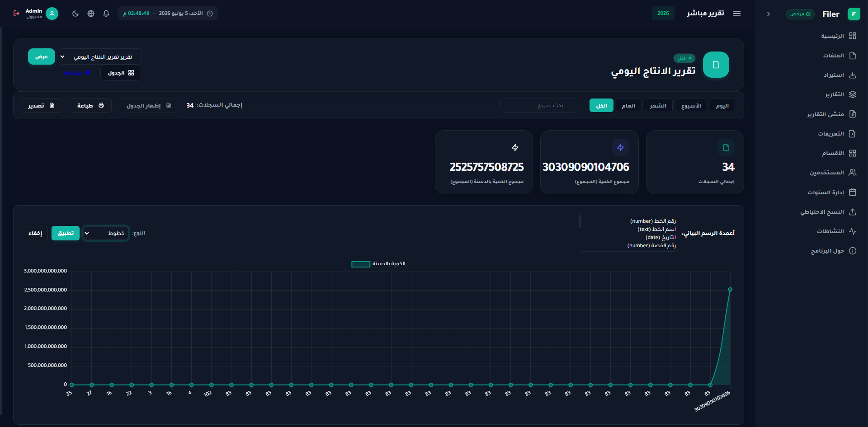Open the language globe icon
This screenshot has width=868, height=427.
91,14
